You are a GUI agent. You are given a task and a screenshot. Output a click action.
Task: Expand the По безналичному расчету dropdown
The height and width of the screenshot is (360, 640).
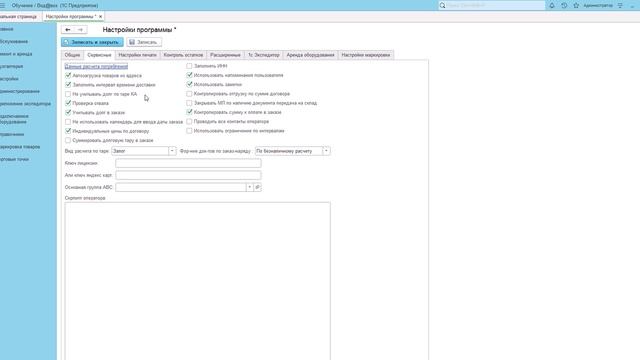pos(326,151)
